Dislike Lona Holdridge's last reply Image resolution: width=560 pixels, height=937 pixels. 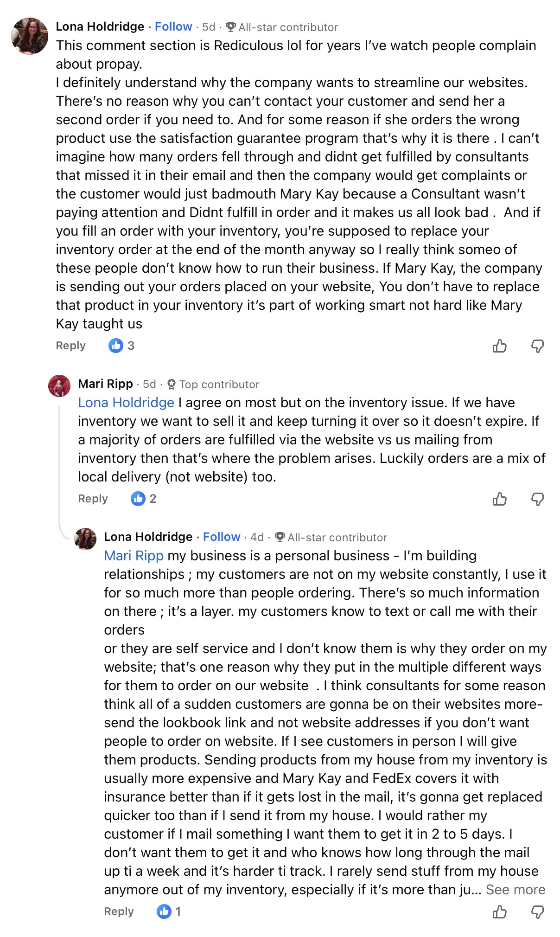pyautogui.click(x=537, y=912)
